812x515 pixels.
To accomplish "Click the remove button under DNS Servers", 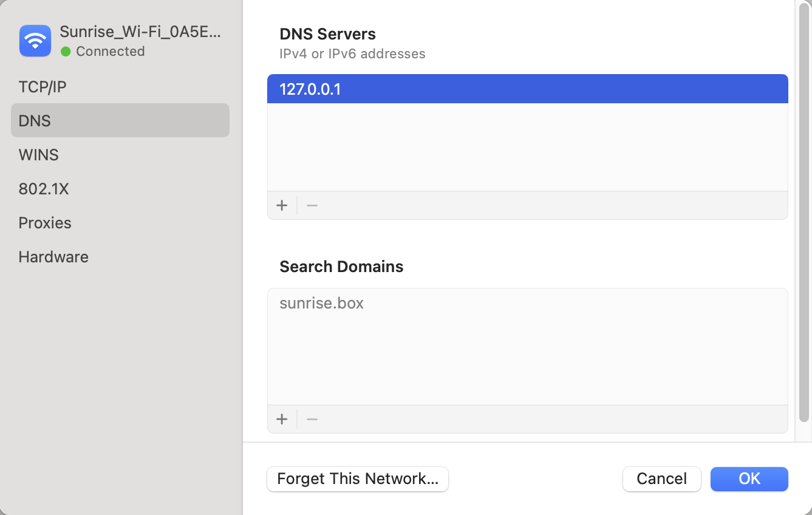I will point(312,205).
